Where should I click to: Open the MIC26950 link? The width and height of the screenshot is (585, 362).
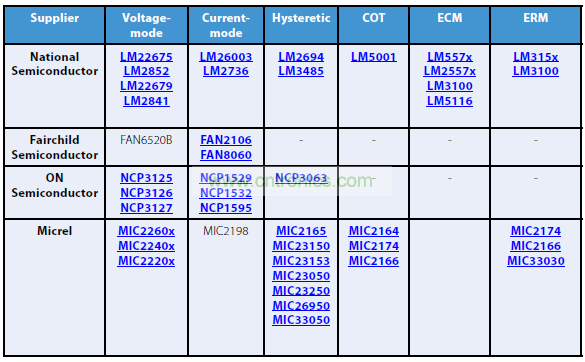pos(301,306)
